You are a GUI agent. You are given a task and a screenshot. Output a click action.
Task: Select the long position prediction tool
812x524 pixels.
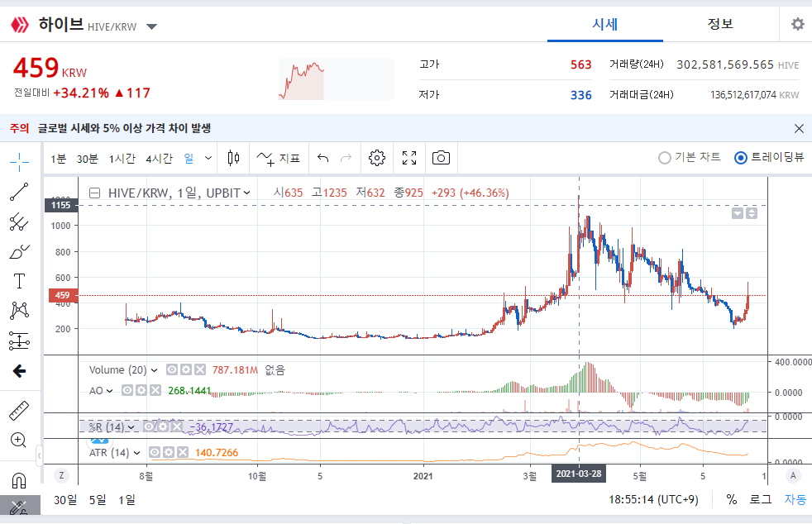click(19, 341)
